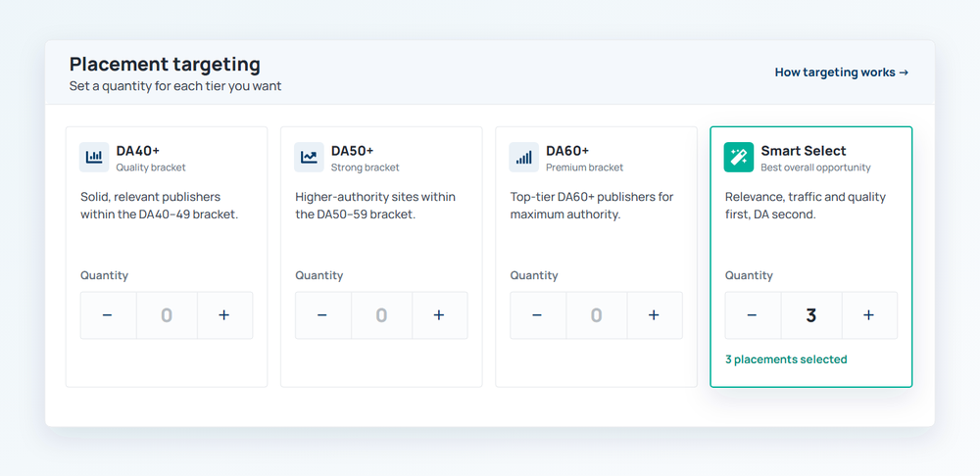Focus the DA60+ quantity input field
980x476 pixels.
point(597,315)
